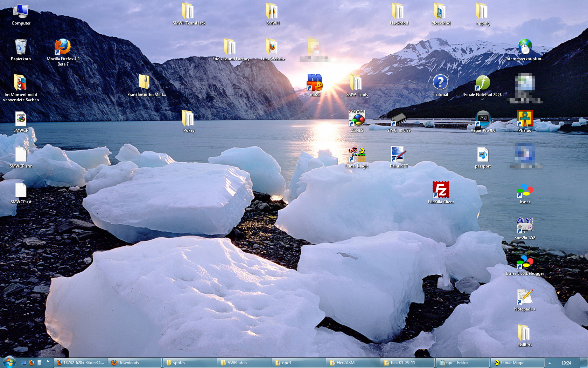Select the BlockMod folder
The height and width of the screenshot is (368, 588).
tap(441, 15)
